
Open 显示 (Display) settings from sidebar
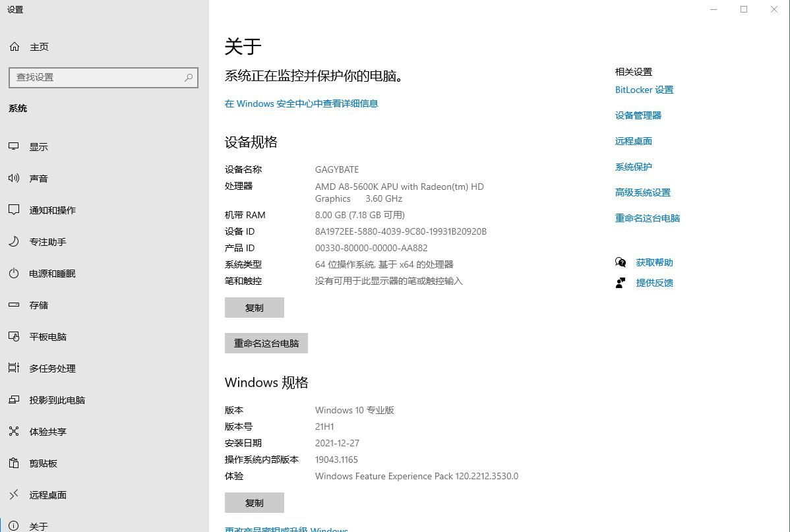click(38, 146)
